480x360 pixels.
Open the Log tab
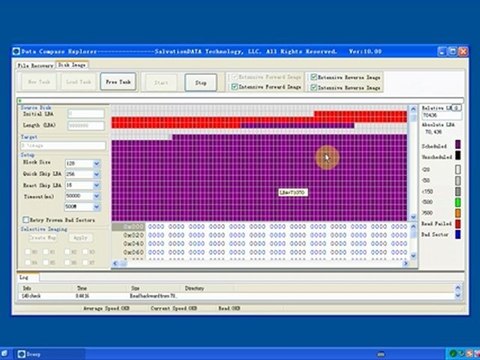click(28, 277)
